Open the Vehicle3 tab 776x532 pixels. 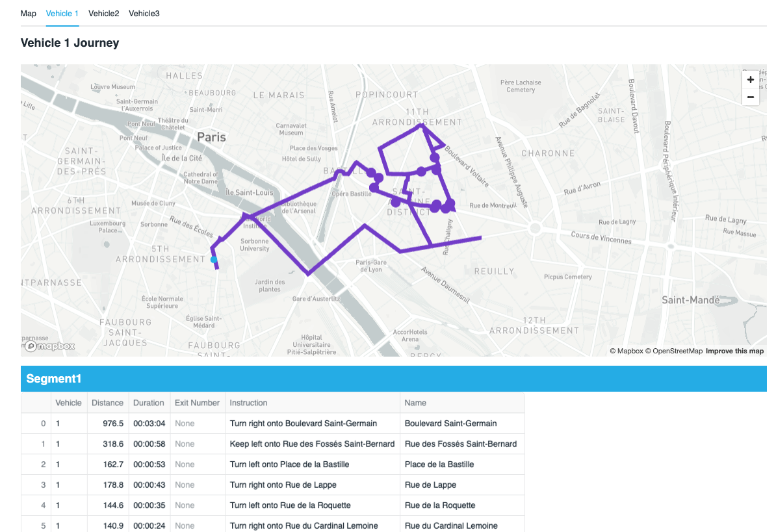(144, 13)
